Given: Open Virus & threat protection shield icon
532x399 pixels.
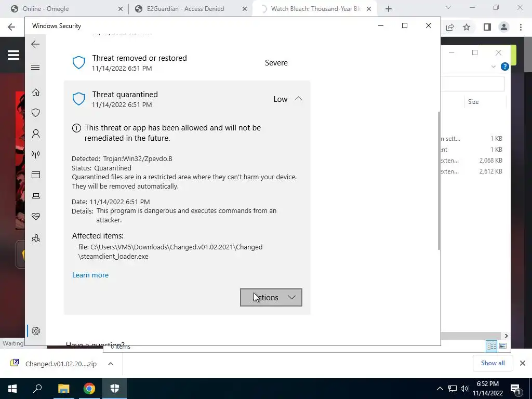Looking at the screenshot, I should point(36,113).
